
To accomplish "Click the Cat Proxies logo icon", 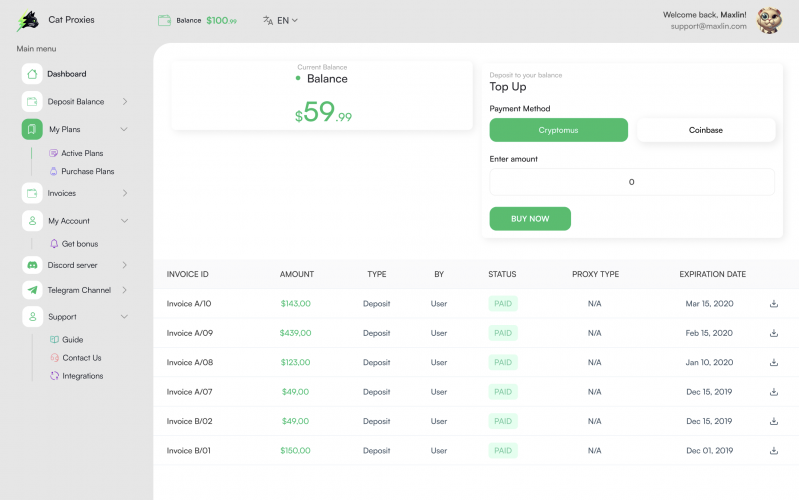I will pos(28,21).
